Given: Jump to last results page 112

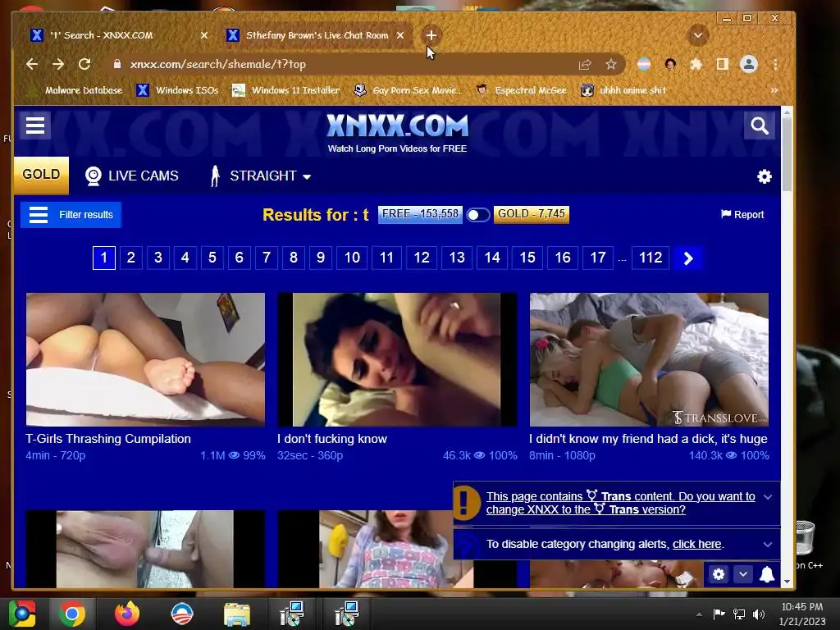Looking at the screenshot, I should 651,258.
